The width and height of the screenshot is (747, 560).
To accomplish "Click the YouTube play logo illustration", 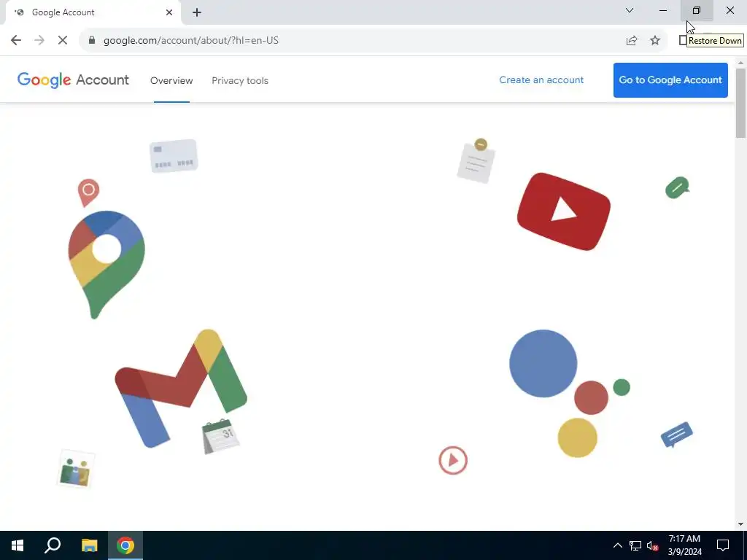I will point(564,211).
